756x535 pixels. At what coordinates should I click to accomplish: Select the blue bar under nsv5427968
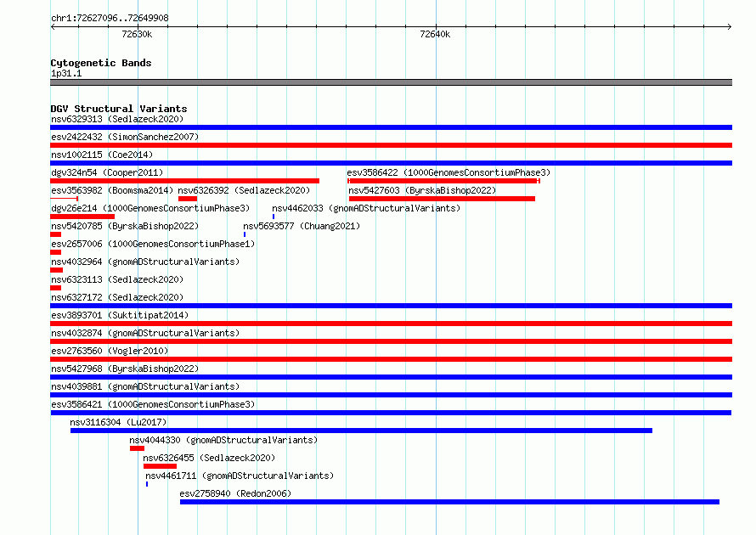click(x=391, y=377)
